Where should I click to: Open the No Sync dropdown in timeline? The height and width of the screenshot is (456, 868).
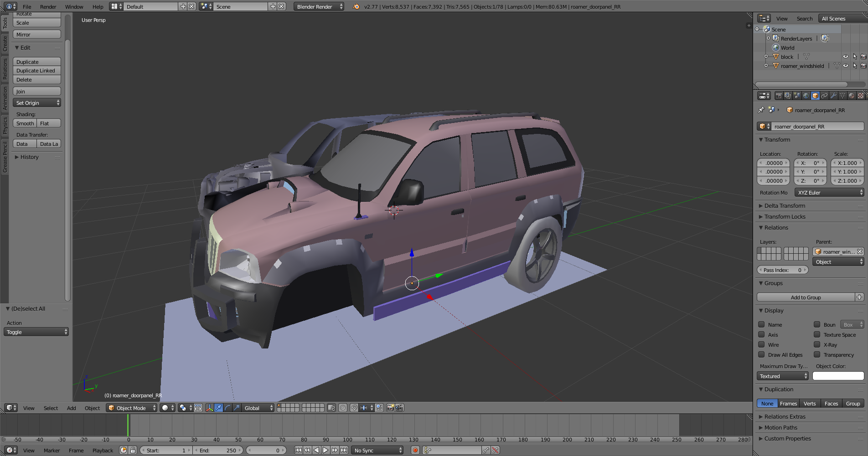[377, 450]
